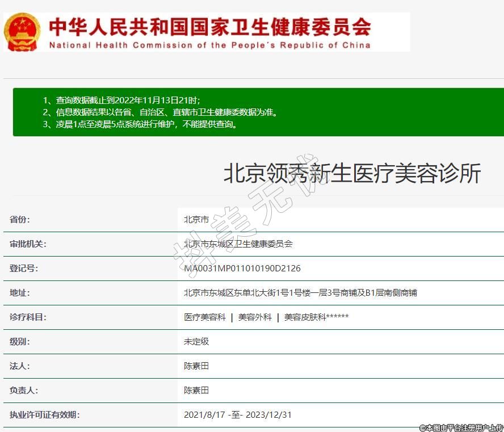Click the national emblem logo
The height and width of the screenshot is (432, 504).
click(22, 32)
